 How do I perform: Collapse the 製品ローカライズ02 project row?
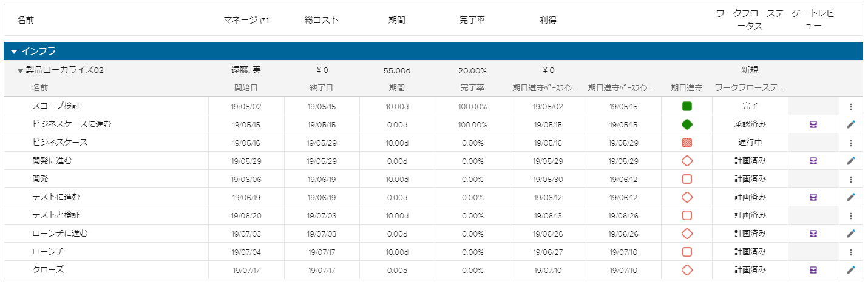[x=20, y=70]
